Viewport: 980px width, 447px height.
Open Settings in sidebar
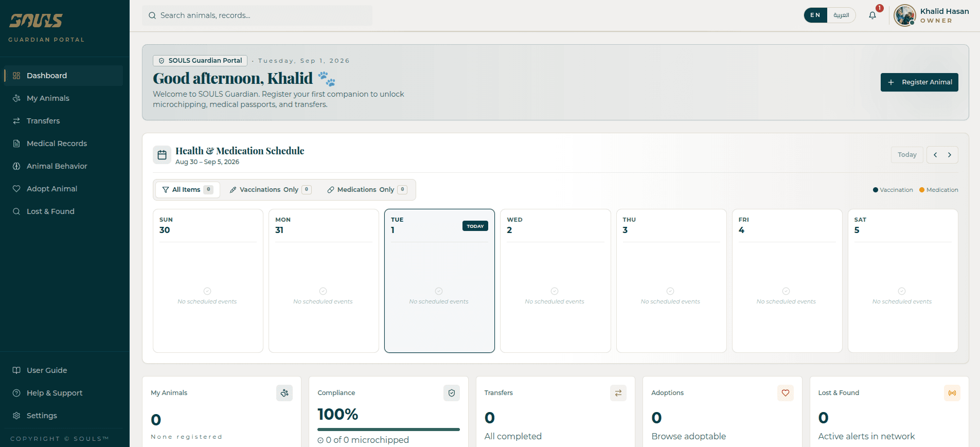point(63,416)
